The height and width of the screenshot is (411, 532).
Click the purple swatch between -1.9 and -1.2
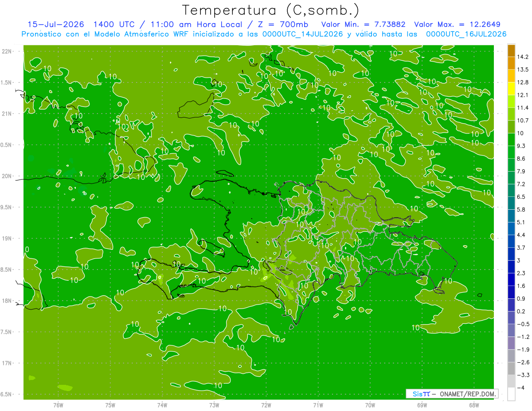pyautogui.click(x=512, y=343)
